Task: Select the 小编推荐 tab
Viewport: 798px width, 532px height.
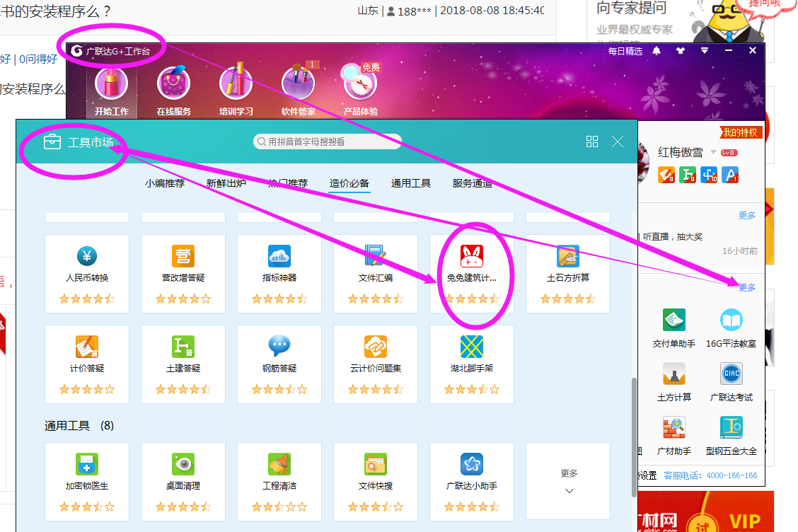Action: point(164,183)
